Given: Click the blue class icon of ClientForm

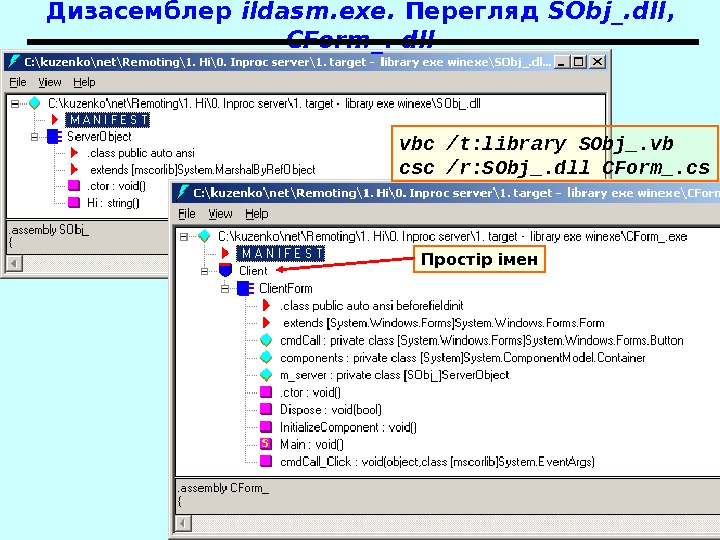Looking at the screenshot, I should 245,288.
